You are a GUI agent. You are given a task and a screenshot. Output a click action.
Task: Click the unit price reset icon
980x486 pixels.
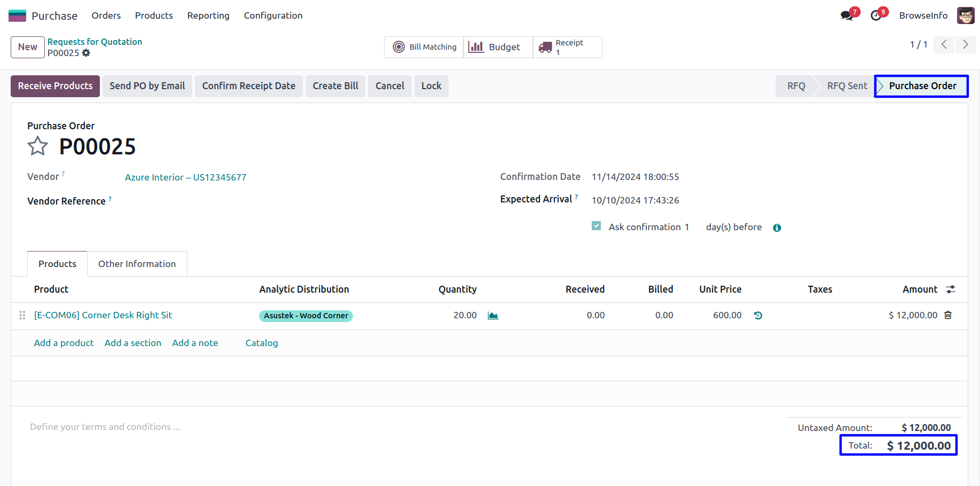(x=758, y=316)
